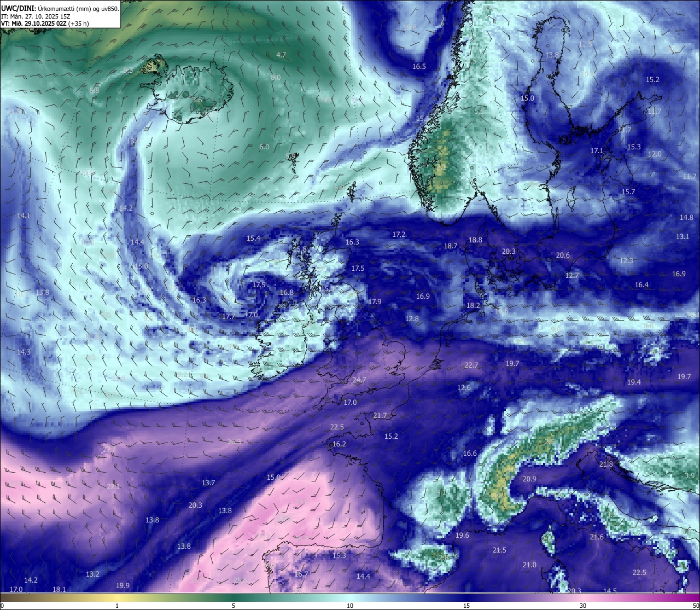Click the '14.1' value in the western Atlantic
The height and width of the screenshot is (610, 700).
click(x=24, y=216)
